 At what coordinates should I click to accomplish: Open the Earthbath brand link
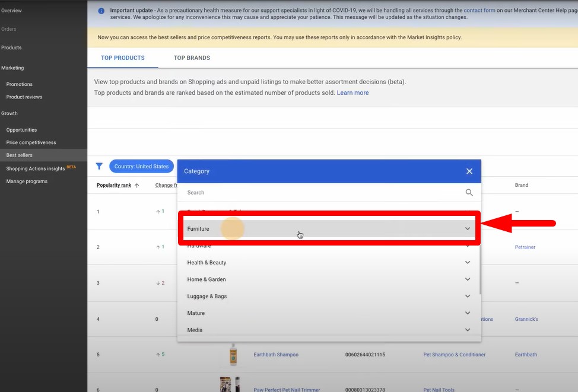click(x=526, y=355)
